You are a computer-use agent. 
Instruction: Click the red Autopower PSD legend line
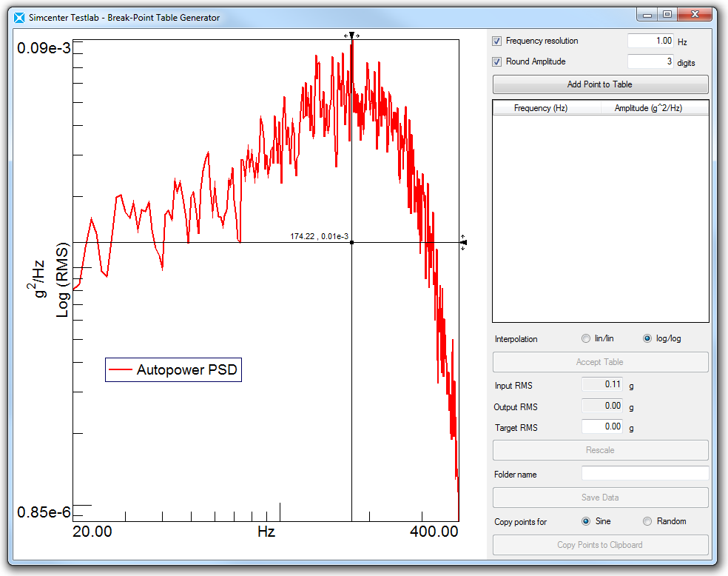120,369
